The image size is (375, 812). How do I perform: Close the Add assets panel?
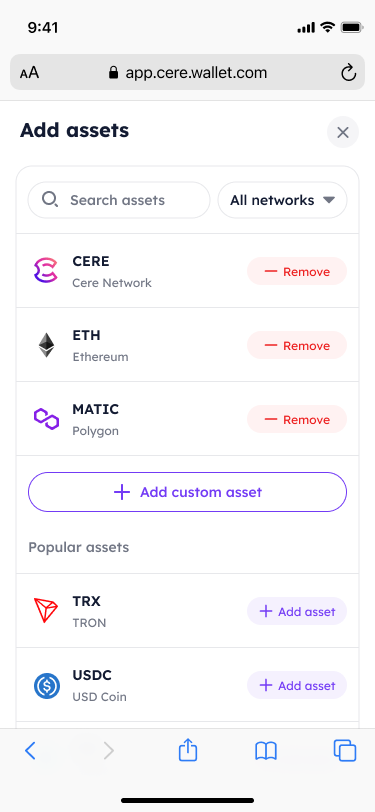pyautogui.click(x=343, y=133)
